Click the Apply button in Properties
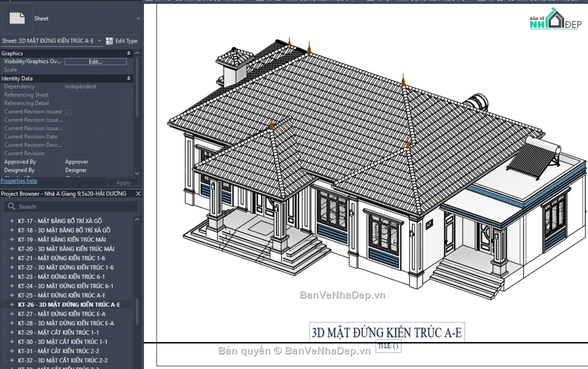Image resolution: width=588 pixels, height=369 pixels. (x=123, y=183)
